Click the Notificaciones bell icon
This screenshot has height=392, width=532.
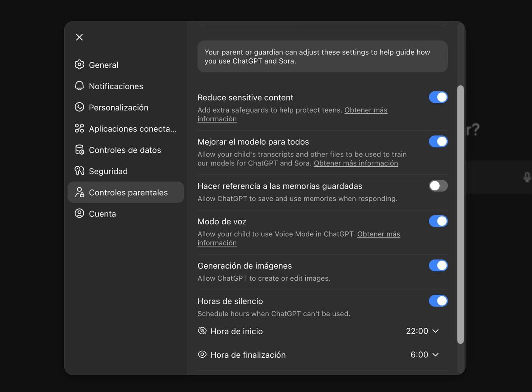click(x=79, y=86)
